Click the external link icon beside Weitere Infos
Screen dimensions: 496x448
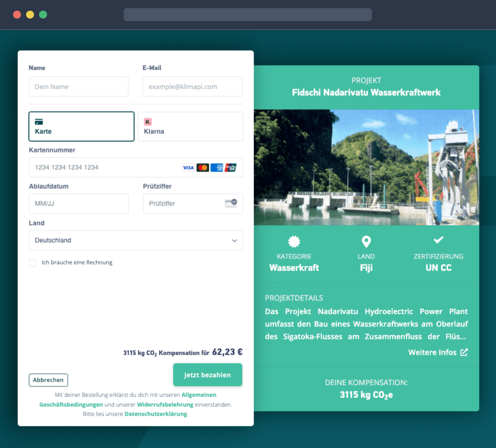point(464,352)
